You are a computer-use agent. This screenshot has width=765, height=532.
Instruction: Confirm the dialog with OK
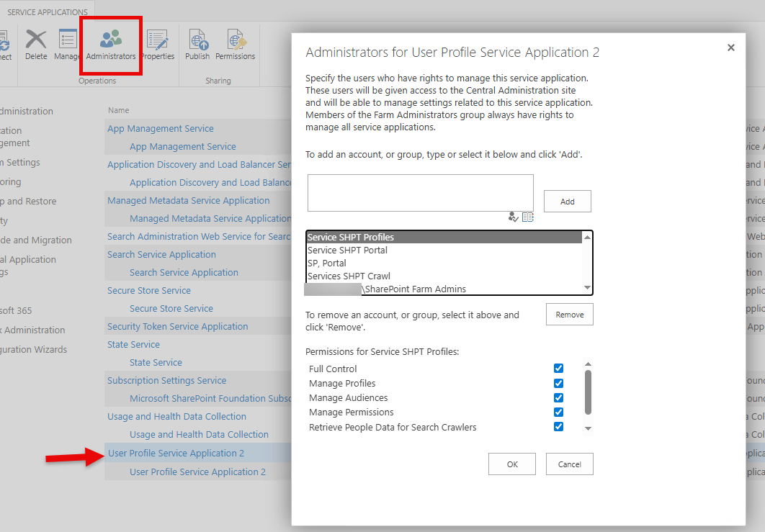click(x=511, y=464)
